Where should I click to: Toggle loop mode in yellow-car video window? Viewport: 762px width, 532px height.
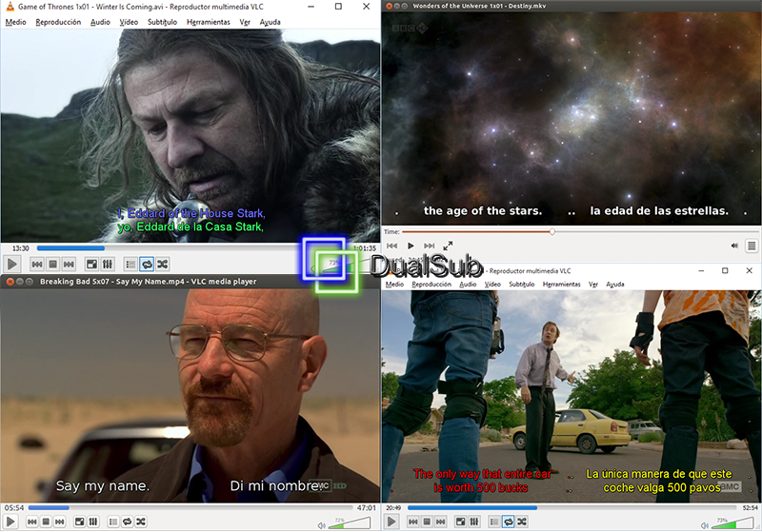click(x=508, y=522)
